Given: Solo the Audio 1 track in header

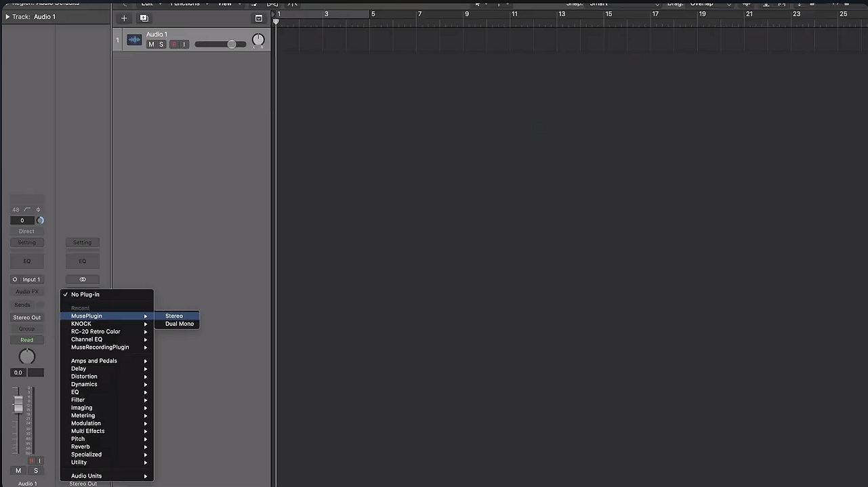Looking at the screenshot, I should coord(161,45).
